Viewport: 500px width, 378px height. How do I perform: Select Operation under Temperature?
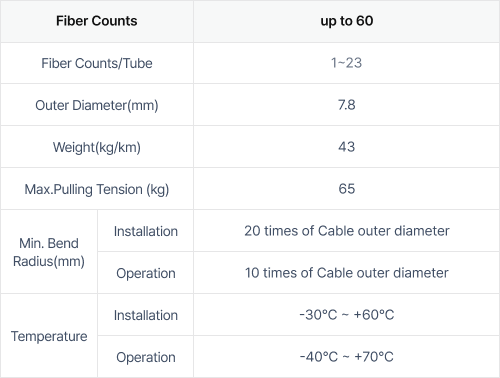point(146,358)
